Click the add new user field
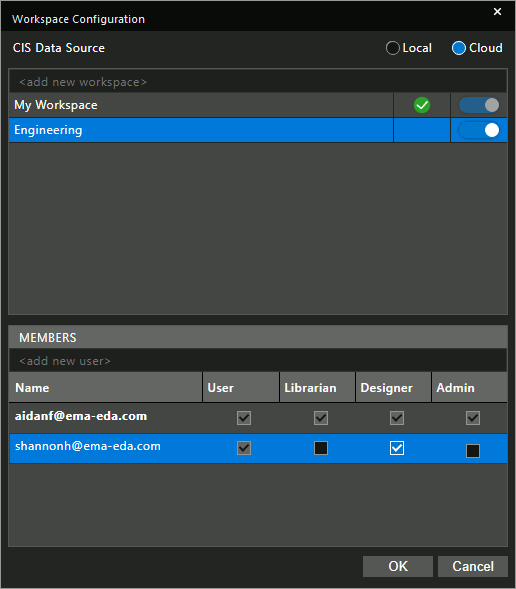516x589 pixels. pos(258,361)
